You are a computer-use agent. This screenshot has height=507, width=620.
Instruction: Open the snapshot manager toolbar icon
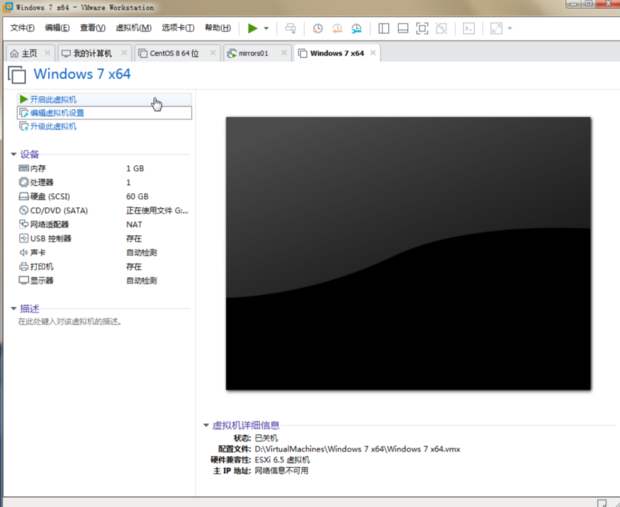point(356,28)
